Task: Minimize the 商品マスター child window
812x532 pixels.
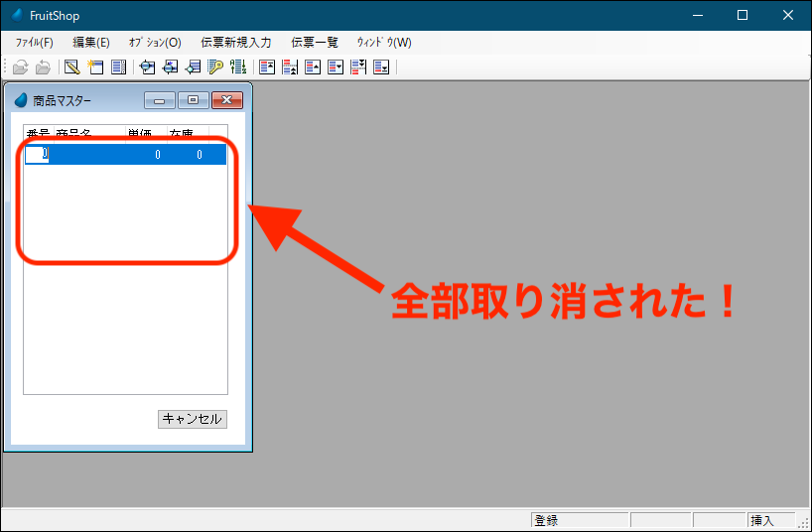Action: pos(159,100)
